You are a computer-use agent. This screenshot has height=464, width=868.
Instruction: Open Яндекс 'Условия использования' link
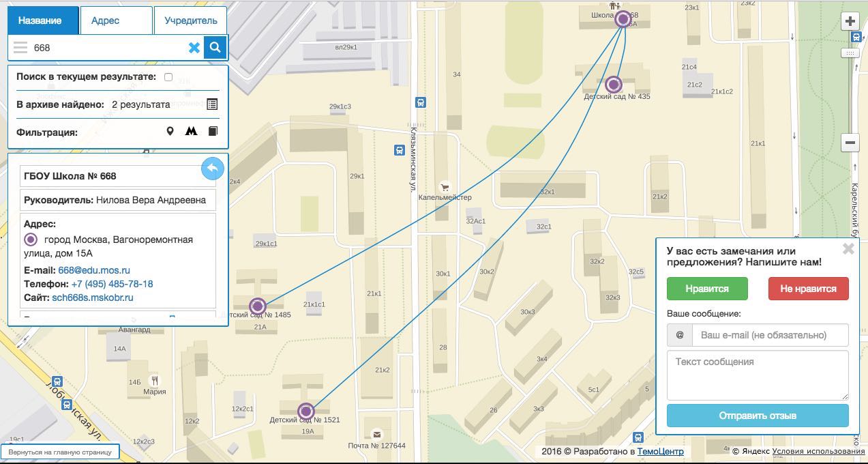tap(818, 452)
